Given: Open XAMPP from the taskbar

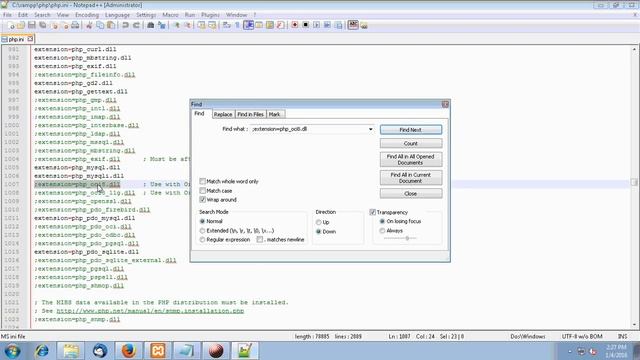Looking at the screenshot, I should [x=158, y=351].
